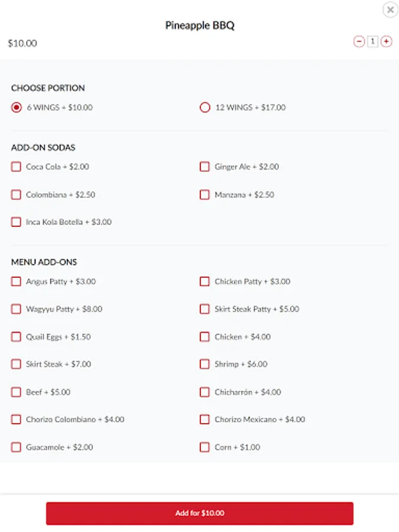This screenshot has height=532, width=399.
Task: Tick the Corn add-on checkbox
Action: [x=205, y=447]
